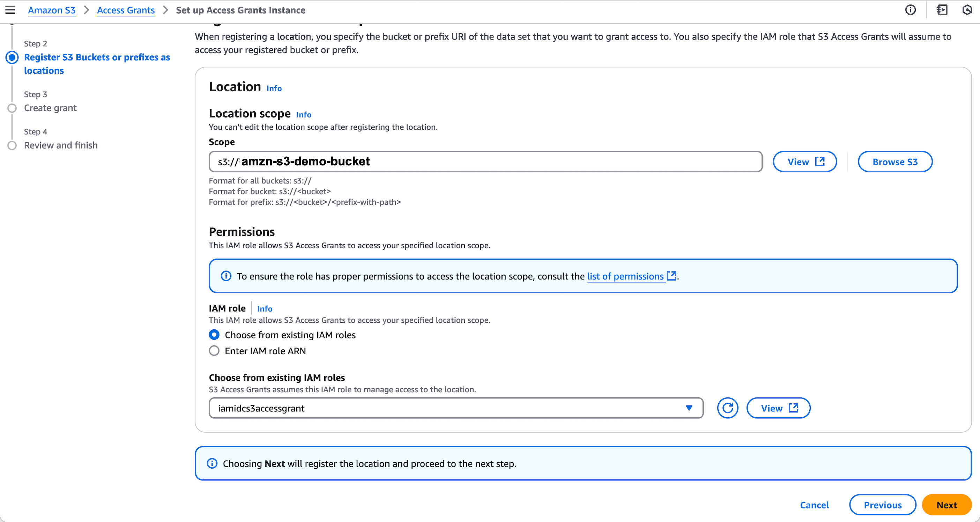This screenshot has width=980, height=522.
Task: Click Info beside the Location scope heading
Action: [x=303, y=114]
